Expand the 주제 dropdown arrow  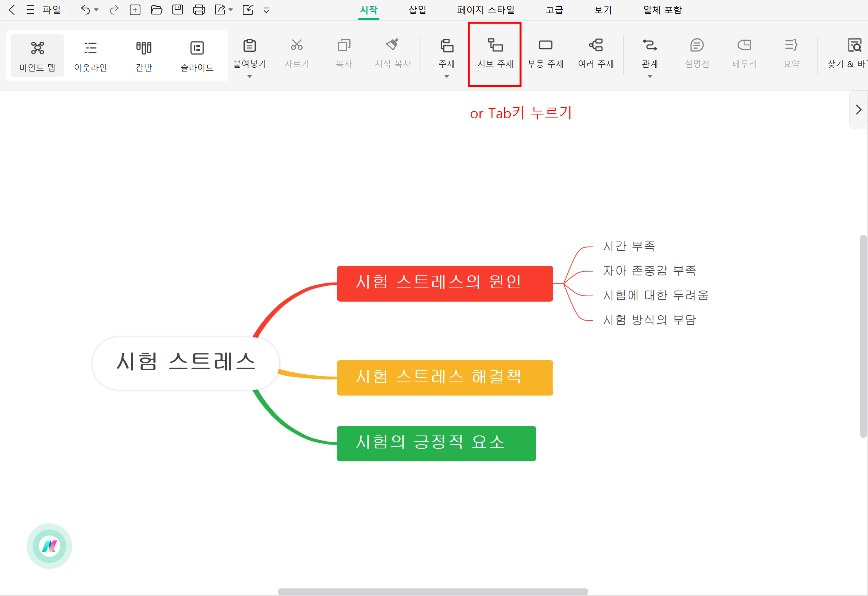coord(447,76)
